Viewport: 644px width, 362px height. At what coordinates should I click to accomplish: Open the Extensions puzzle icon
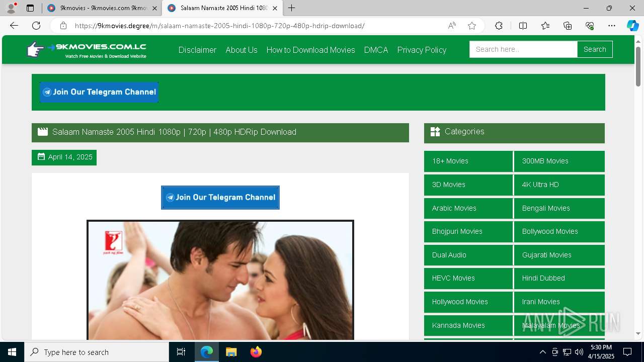pyautogui.click(x=499, y=26)
